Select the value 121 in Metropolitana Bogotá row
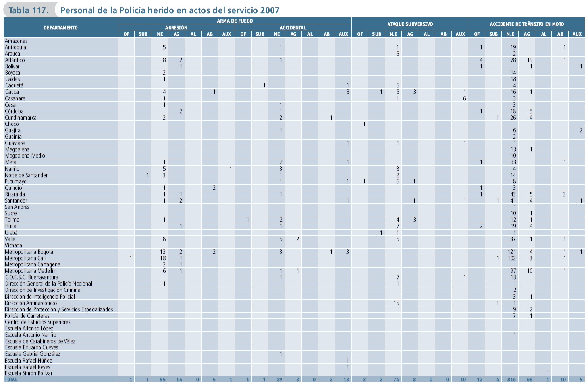588x386 pixels. [x=511, y=252]
